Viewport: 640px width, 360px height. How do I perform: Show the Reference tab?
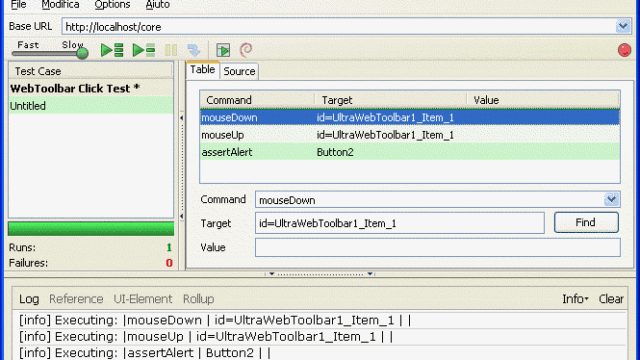[76, 299]
